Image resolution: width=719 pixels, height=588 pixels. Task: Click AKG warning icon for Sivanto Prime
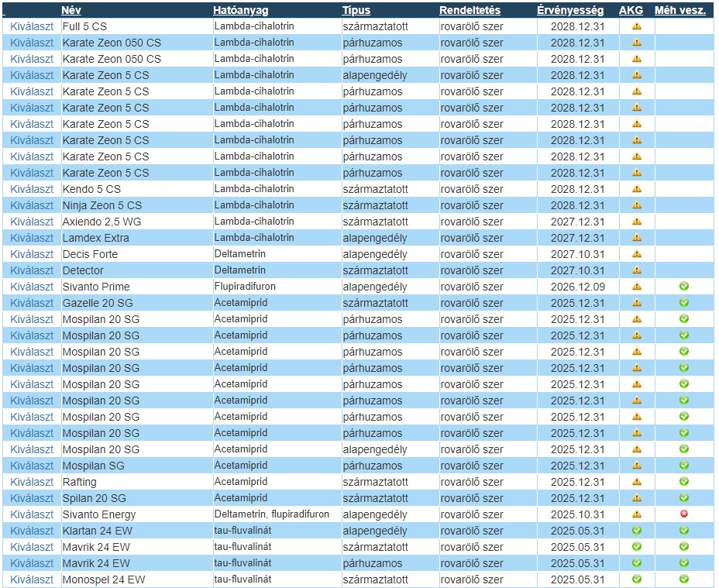[636, 287]
